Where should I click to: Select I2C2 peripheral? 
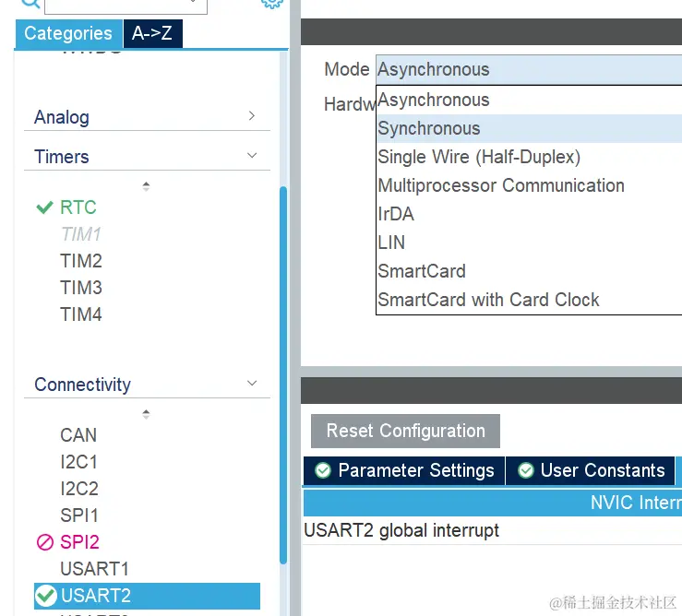[x=79, y=489]
